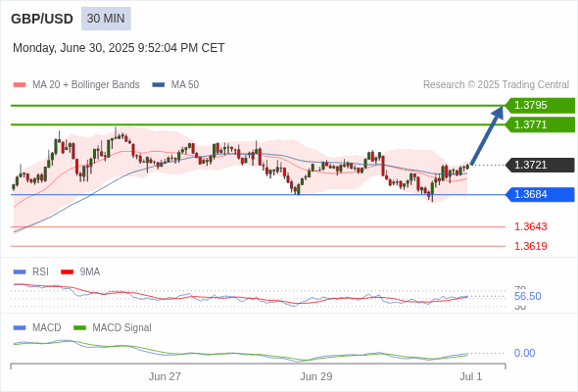Click the 30 MIN timeframe badge
Image resolution: width=578 pixels, height=392 pixels.
(106, 19)
